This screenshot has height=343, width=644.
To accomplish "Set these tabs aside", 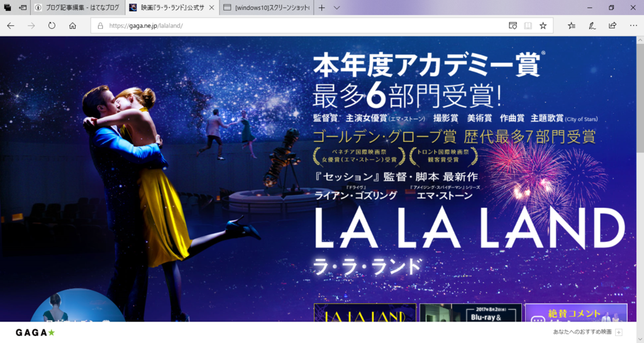I will point(23,8).
